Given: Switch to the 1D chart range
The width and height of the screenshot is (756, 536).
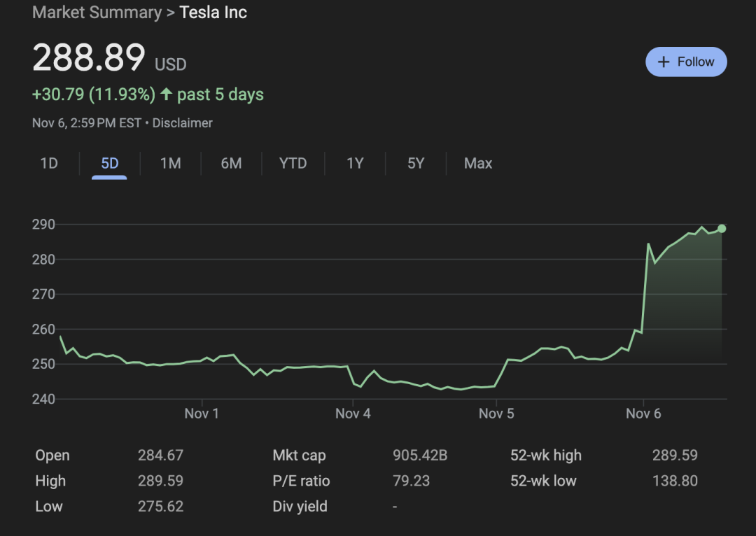Looking at the screenshot, I should click(x=49, y=164).
